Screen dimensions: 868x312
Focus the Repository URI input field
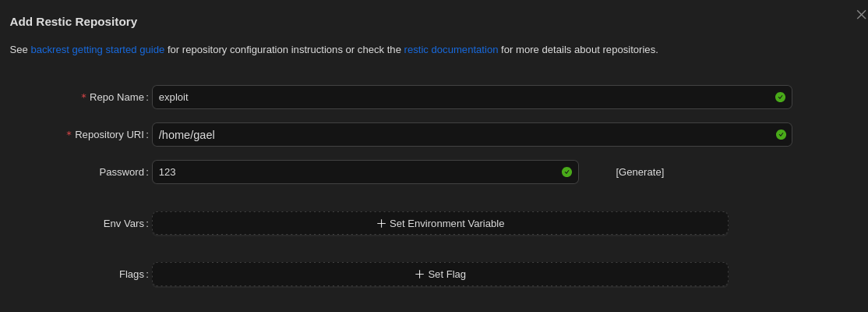click(x=460, y=135)
